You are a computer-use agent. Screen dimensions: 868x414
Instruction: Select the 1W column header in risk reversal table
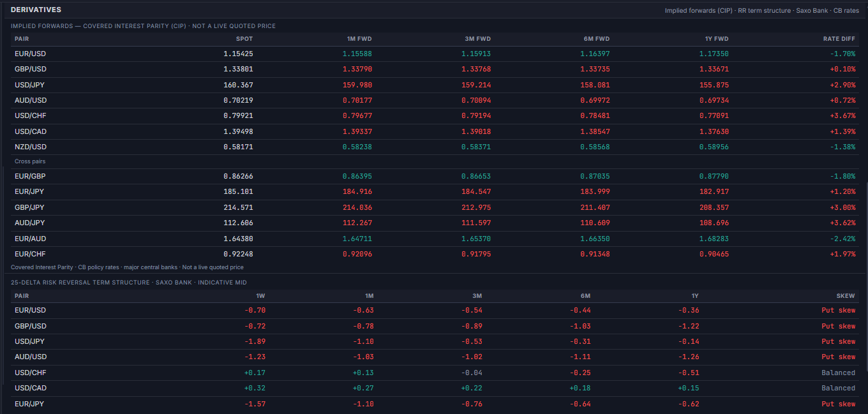[x=260, y=296]
